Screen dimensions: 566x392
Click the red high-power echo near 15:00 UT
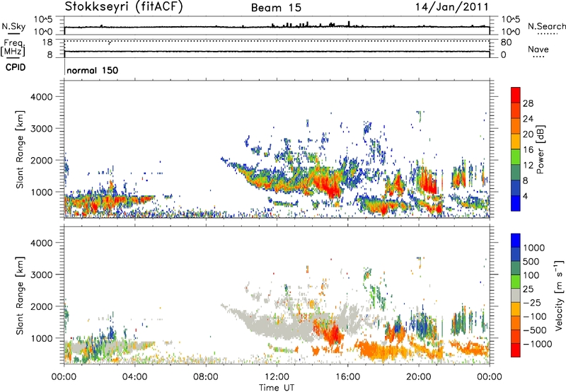pyautogui.click(x=329, y=185)
